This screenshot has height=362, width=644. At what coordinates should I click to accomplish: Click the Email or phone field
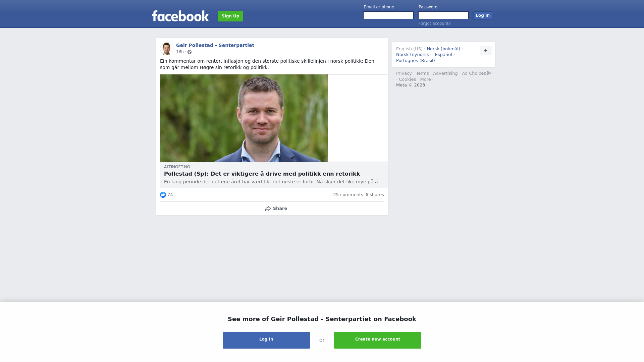tap(388, 15)
